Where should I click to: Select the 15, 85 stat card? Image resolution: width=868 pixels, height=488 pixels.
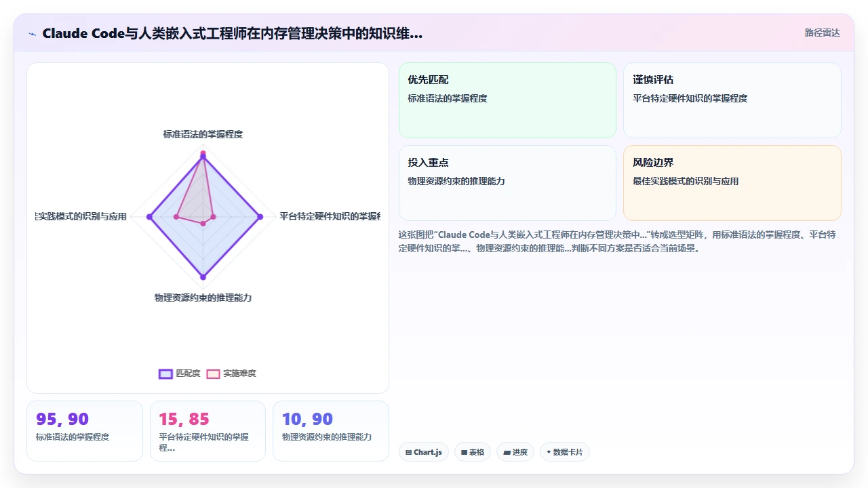(208, 431)
